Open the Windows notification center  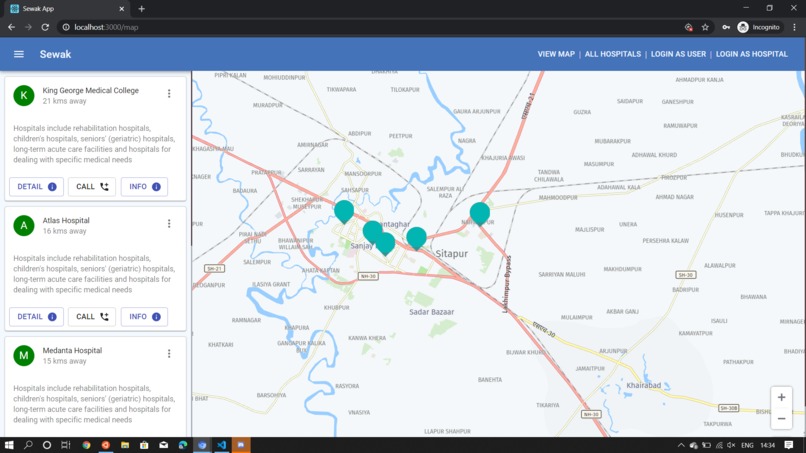point(789,445)
